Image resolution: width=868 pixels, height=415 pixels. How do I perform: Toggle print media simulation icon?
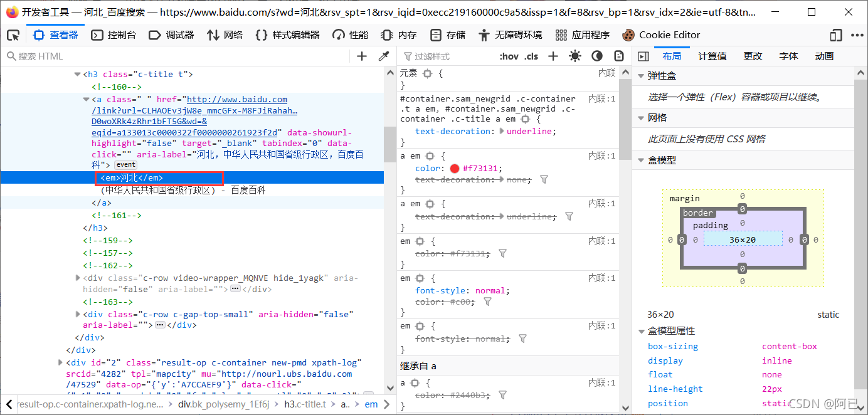tap(619, 56)
